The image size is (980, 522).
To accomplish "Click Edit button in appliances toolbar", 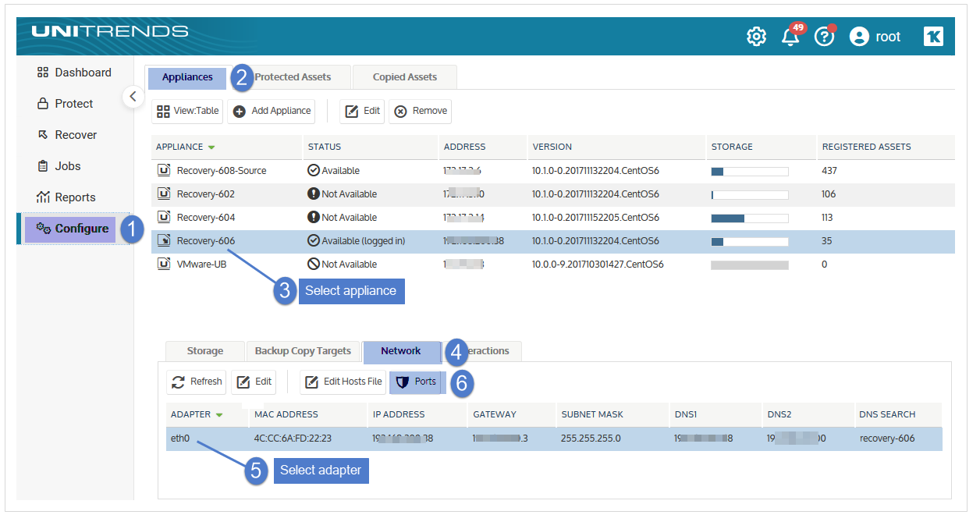I will tap(362, 111).
